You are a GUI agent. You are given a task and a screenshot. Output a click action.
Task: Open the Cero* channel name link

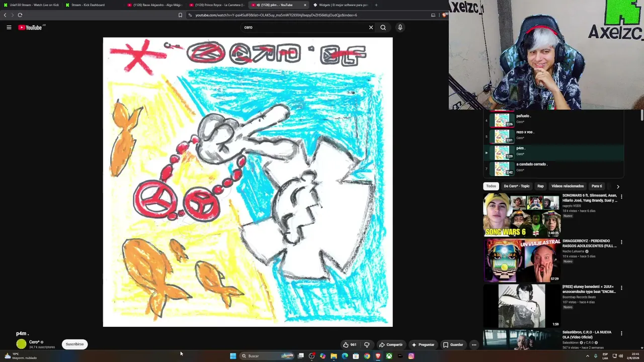(34, 342)
